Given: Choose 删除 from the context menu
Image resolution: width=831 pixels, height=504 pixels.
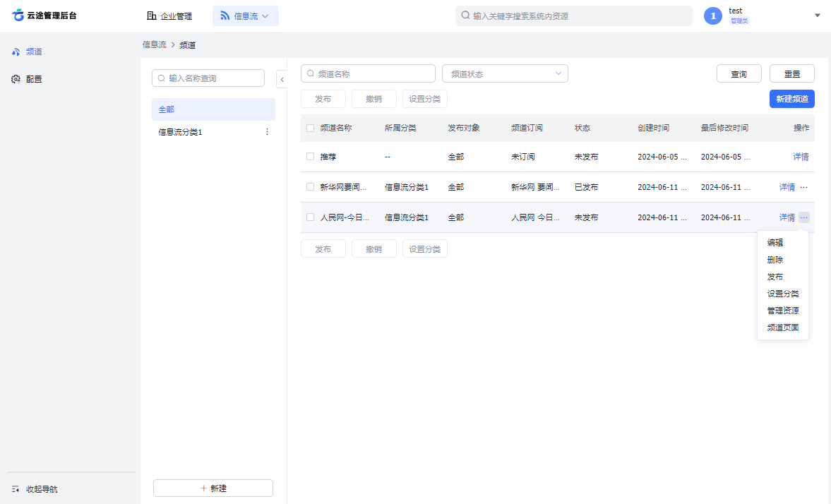Looking at the screenshot, I should 775,260.
